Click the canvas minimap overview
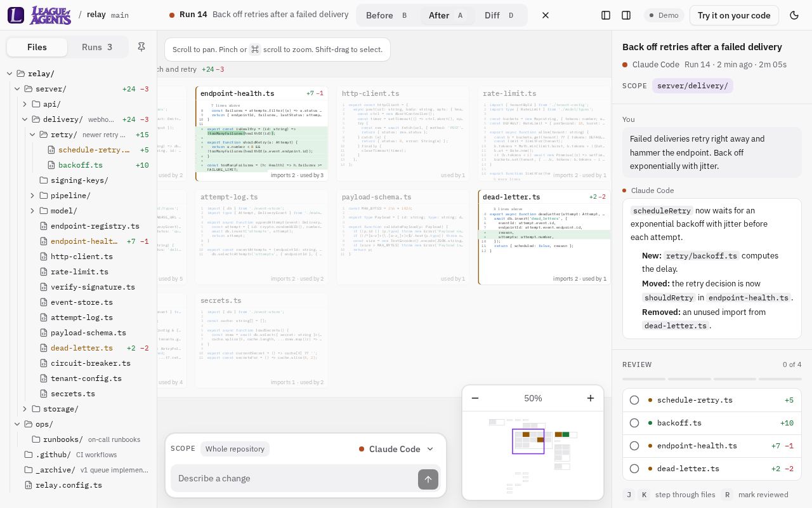This screenshot has width=812, height=508. pyautogui.click(x=533, y=455)
